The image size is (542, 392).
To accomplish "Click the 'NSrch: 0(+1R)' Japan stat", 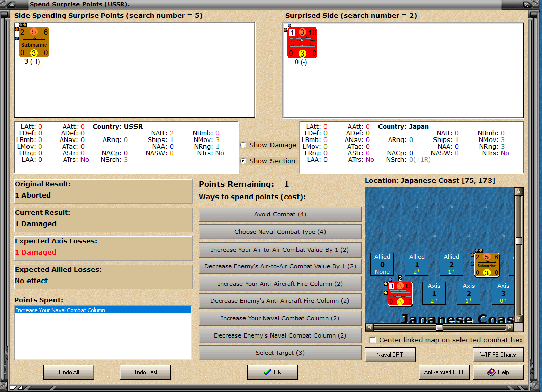I will [408, 160].
